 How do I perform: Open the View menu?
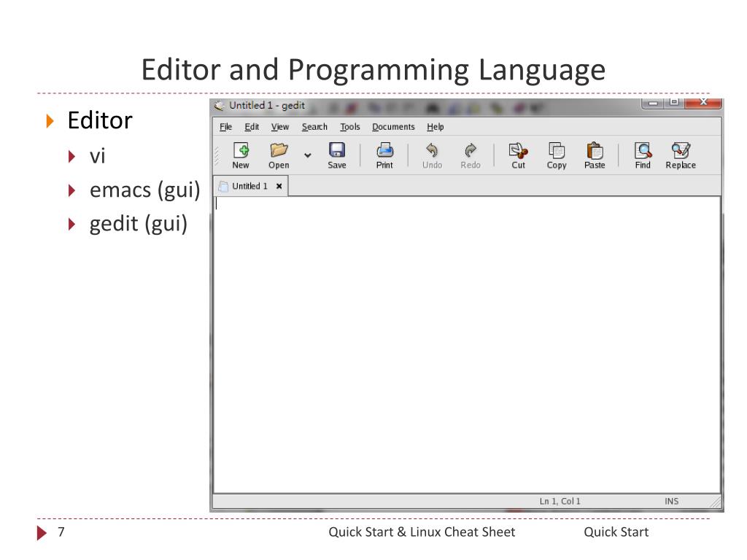(x=280, y=127)
